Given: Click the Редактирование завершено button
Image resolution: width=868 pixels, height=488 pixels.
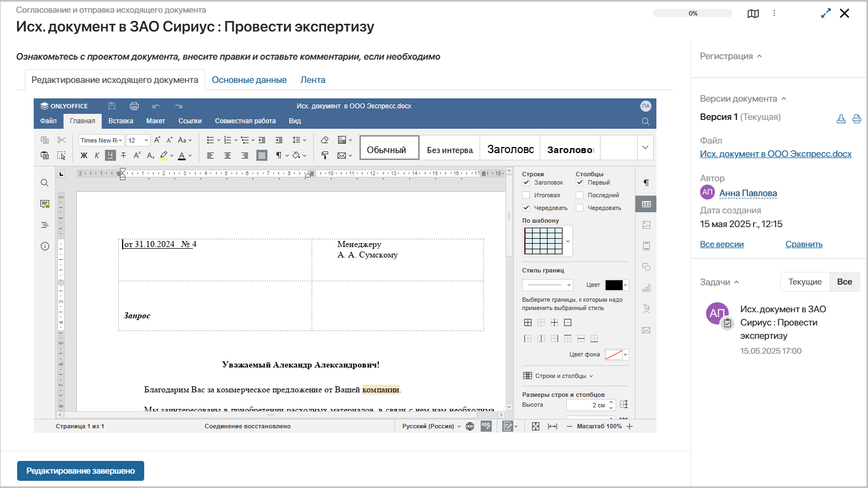Looking at the screenshot, I should (x=81, y=471).
